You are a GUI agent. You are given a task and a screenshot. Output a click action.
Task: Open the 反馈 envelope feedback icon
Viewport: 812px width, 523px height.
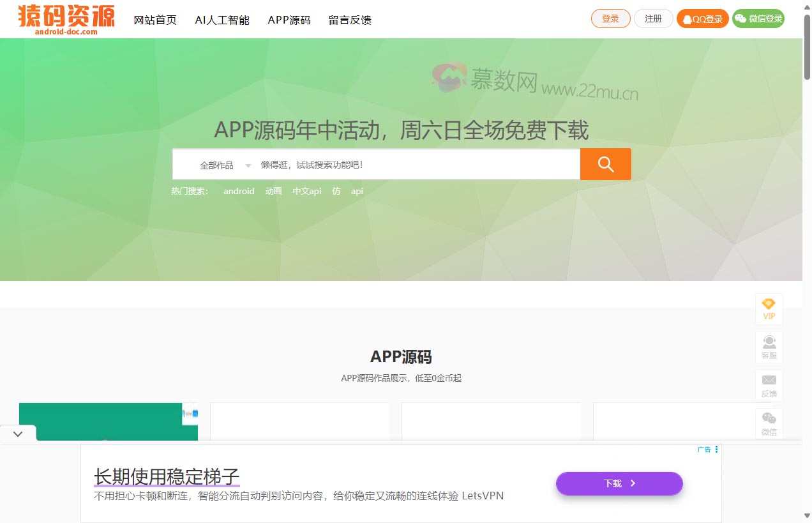click(x=769, y=386)
